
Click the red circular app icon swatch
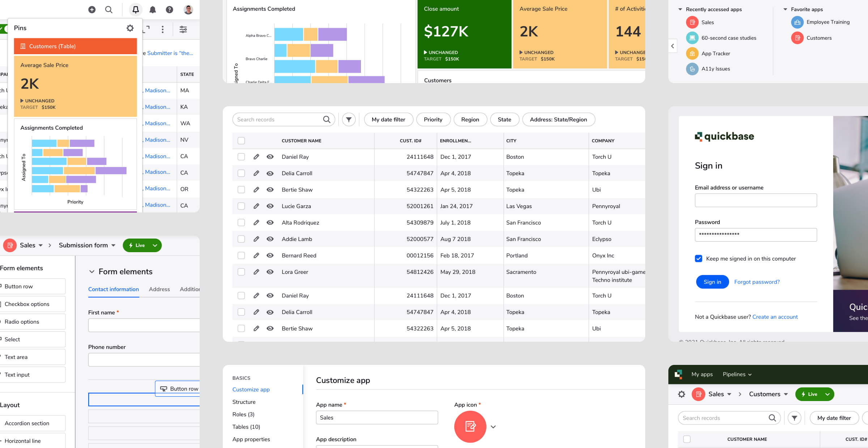pyautogui.click(x=470, y=427)
